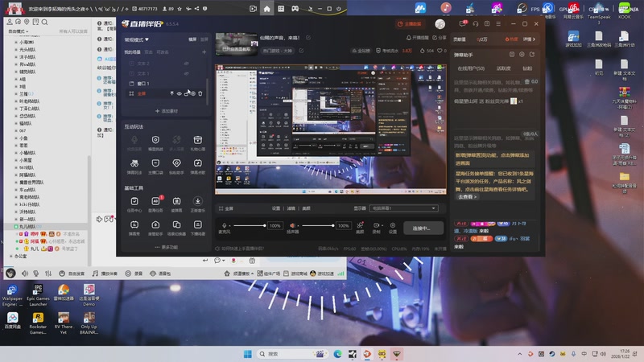Viewport: 644px width, 362px height.
Task: Select the 在线用户 online users tab
Action: click(x=470, y=68)
